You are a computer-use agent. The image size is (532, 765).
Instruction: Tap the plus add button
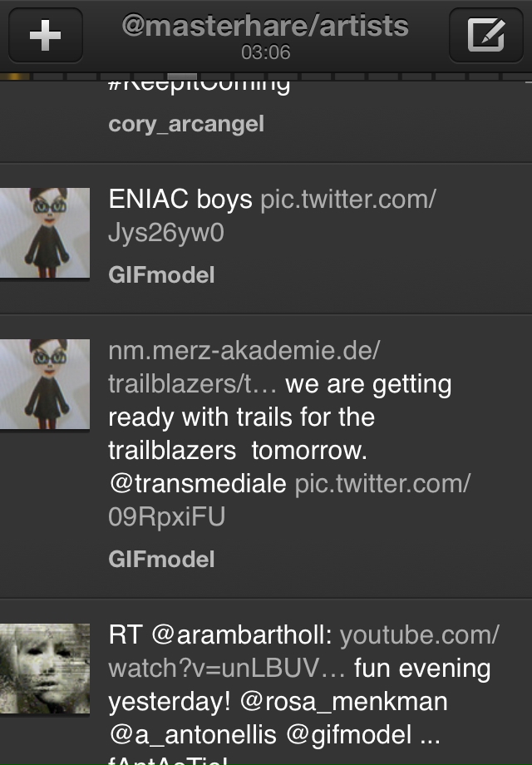click(46, 35)
